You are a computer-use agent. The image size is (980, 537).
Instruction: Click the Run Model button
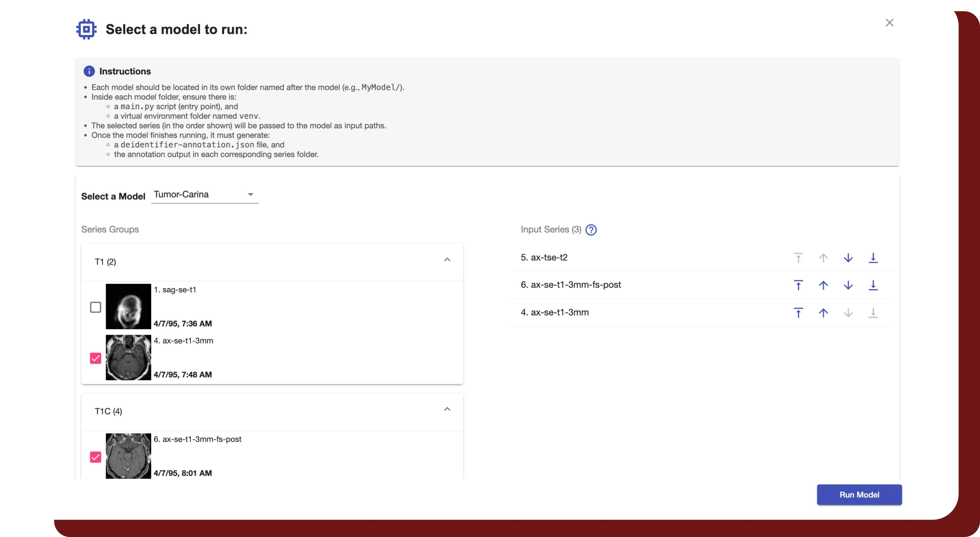(x=859, y=495)
